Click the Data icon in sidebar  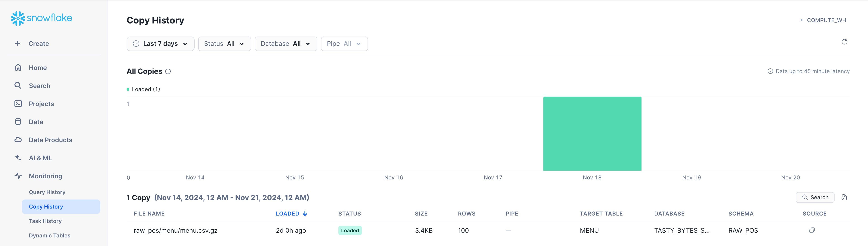[18, 121]
